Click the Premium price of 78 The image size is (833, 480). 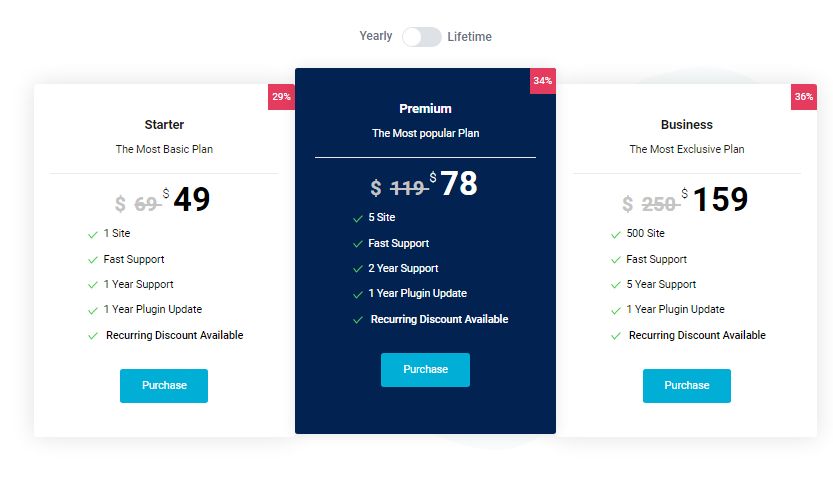click(x=458, y=184)
